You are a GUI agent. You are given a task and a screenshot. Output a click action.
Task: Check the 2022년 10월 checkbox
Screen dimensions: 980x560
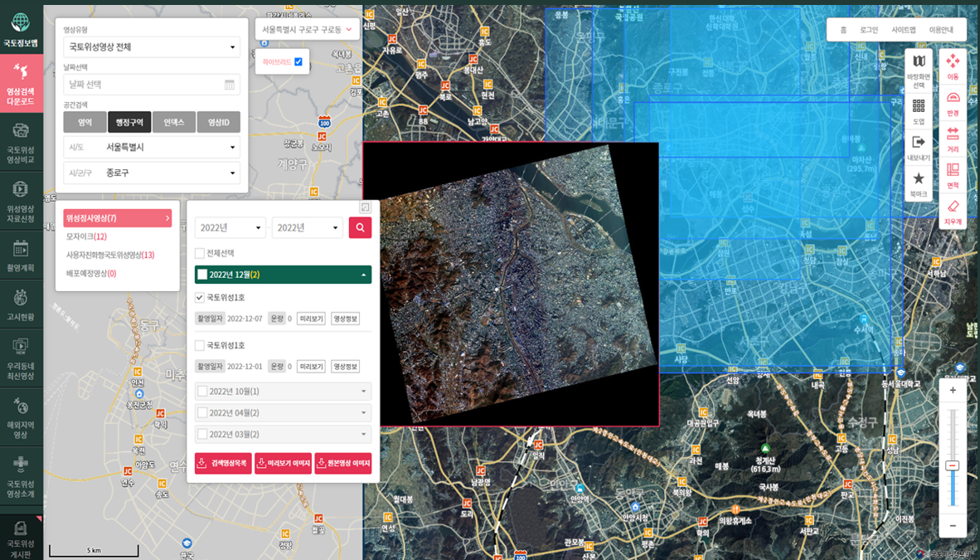202,392
